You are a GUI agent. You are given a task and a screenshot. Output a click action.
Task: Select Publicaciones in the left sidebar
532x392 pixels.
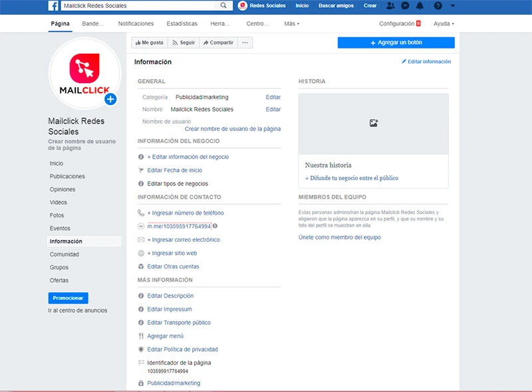coord(67,177)
